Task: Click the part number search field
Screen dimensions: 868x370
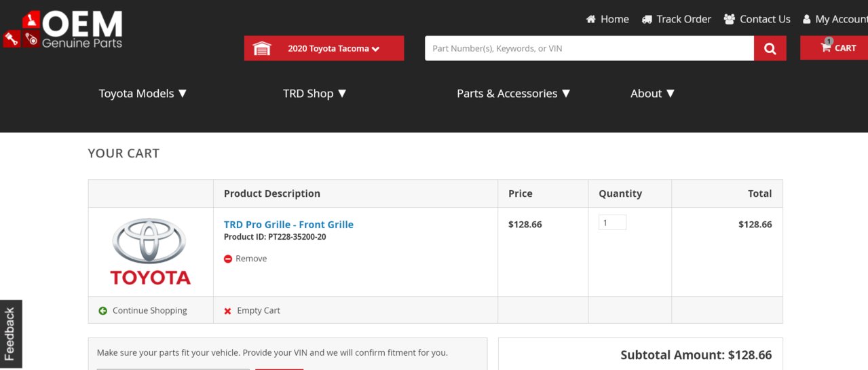Action: click(589, 48)
